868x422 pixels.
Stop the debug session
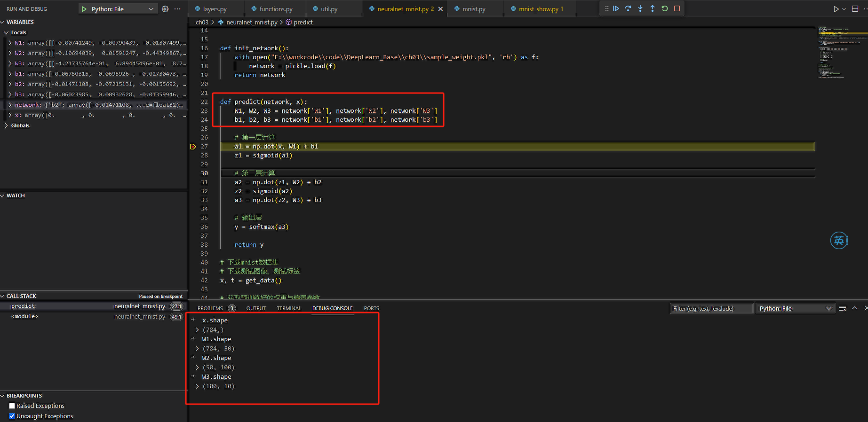(x=677, y=8)
